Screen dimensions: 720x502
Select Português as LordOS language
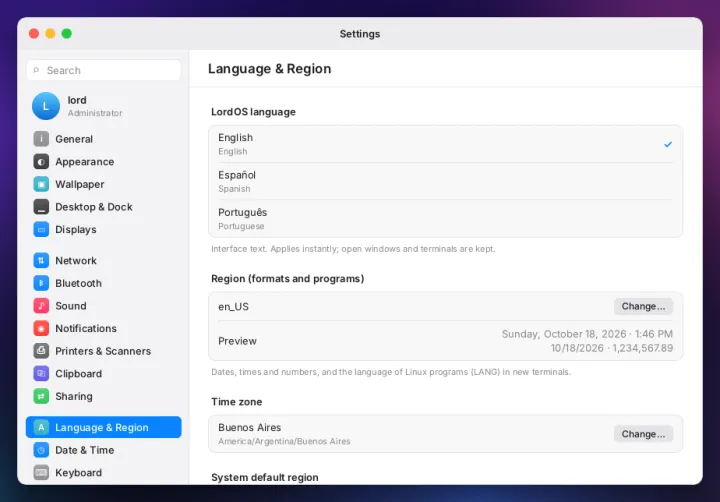[x=445, y=219]
